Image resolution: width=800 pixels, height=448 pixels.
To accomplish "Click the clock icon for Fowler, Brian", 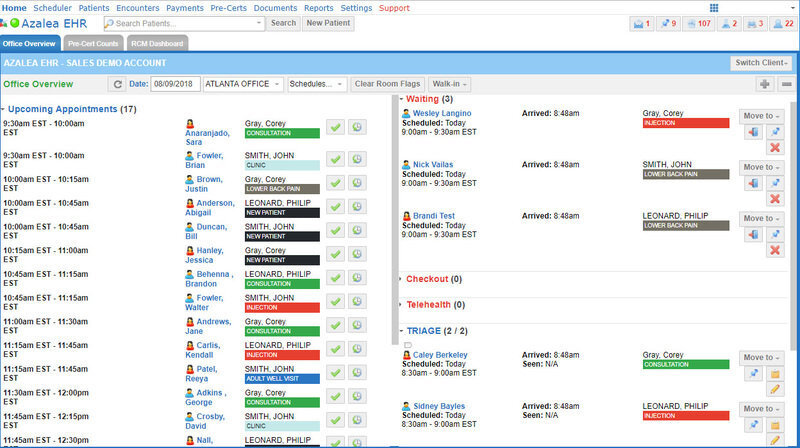I will tap(357, 159).
